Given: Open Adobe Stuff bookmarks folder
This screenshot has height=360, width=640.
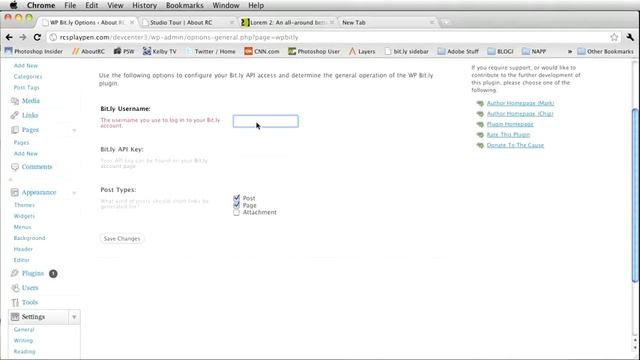Looking at the screenshot, I should click(458, 51).
